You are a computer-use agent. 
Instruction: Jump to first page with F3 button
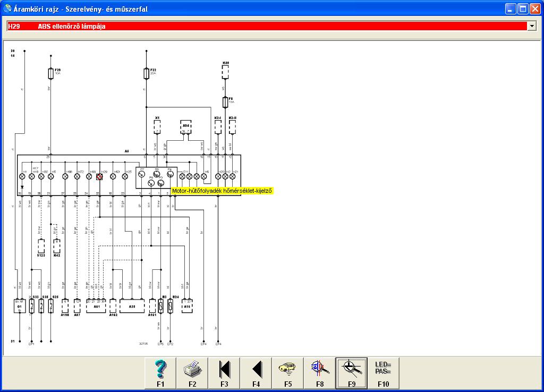(224, 373)
